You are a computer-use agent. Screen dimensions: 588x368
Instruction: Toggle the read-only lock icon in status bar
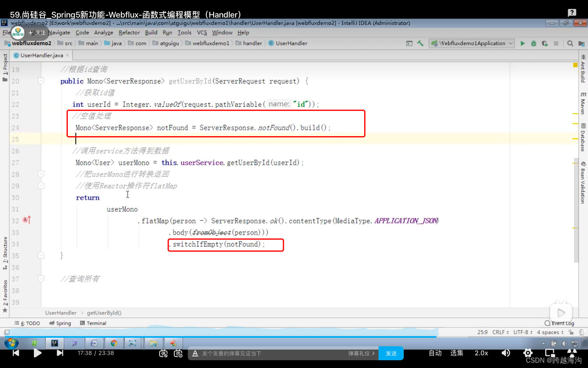[571, 332]
